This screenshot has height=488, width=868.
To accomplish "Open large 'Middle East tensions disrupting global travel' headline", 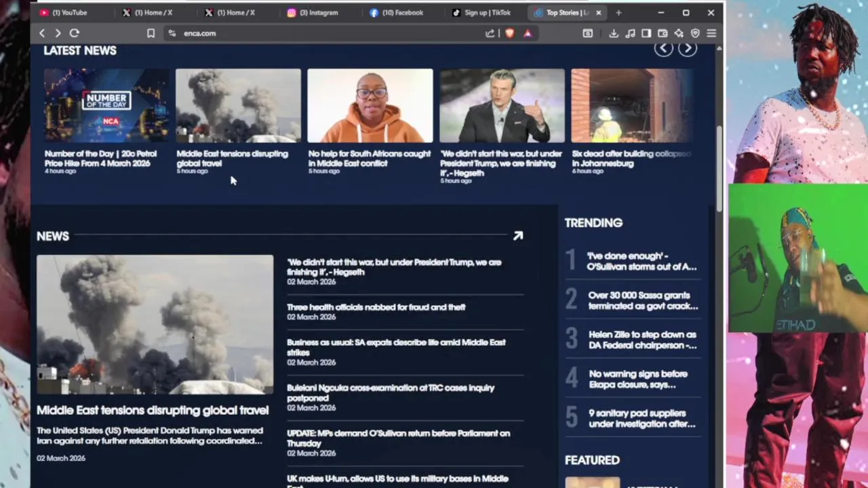I will tap(153, 410).
